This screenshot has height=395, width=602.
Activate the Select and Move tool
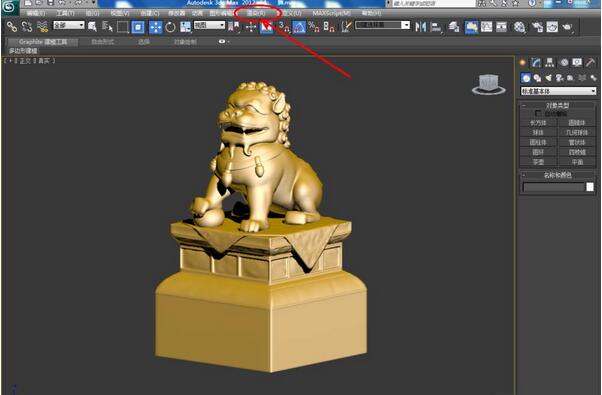click(x=155, y=27)
